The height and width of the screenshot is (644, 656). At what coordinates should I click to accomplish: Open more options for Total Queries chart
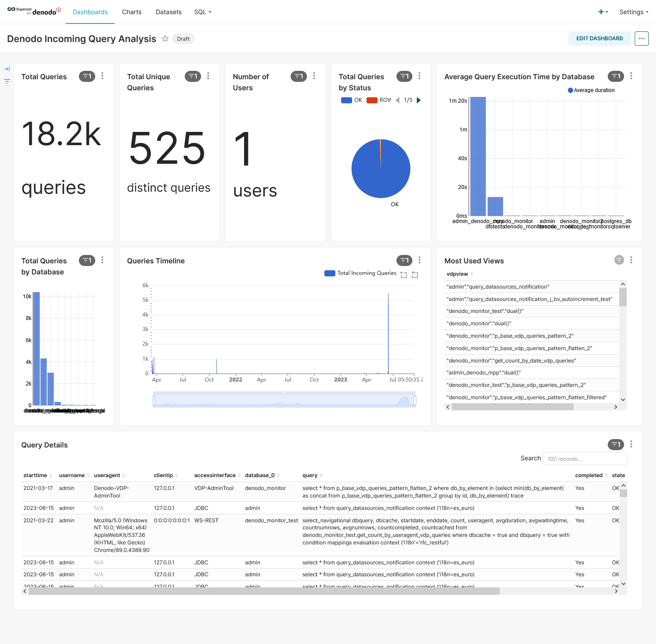click(x=102, y=76)
